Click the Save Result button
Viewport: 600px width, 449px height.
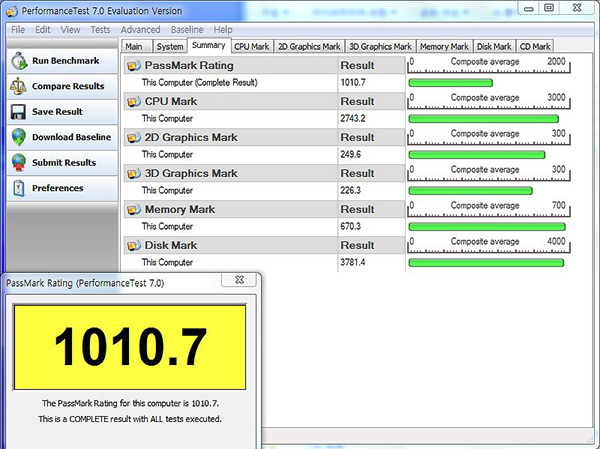pyautogui.click(x=62, y=112)
